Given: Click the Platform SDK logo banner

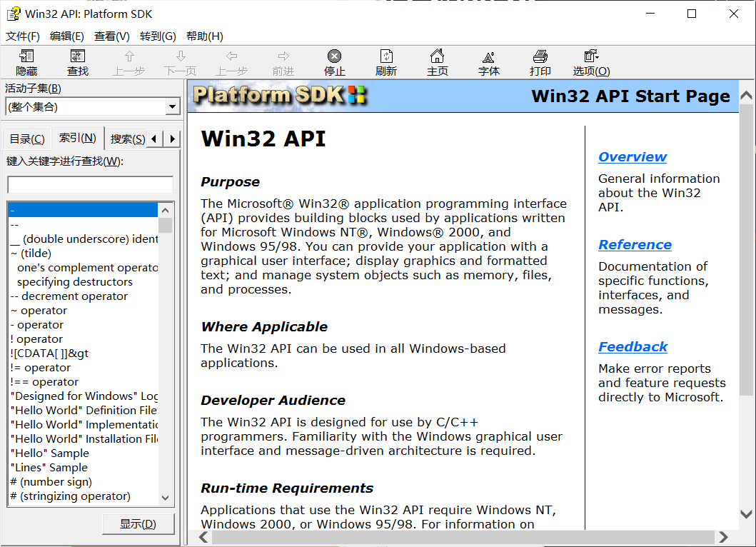Looking at the screenshot, I should [280, 95].
